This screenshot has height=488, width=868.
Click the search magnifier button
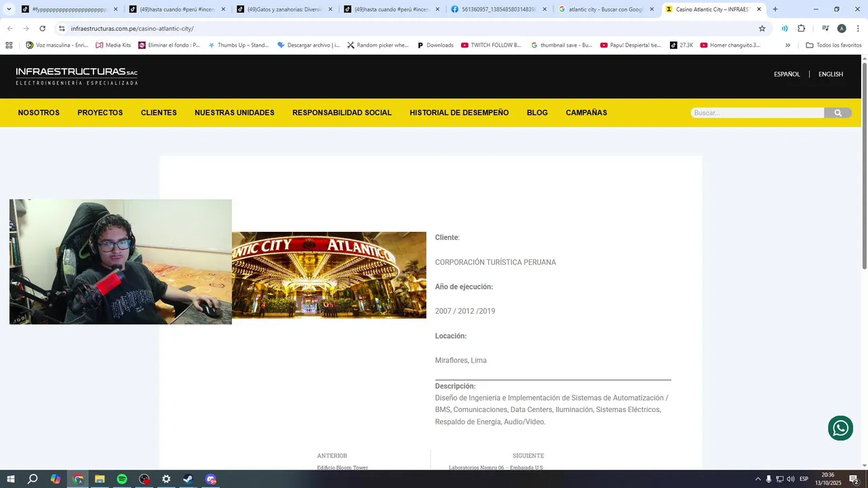coord(837,113)
